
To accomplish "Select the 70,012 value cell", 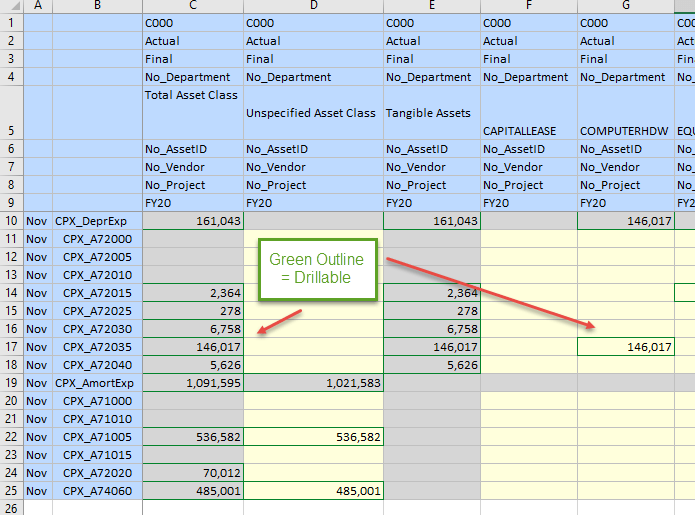I will pyautogui.click(x=193, y=473).
